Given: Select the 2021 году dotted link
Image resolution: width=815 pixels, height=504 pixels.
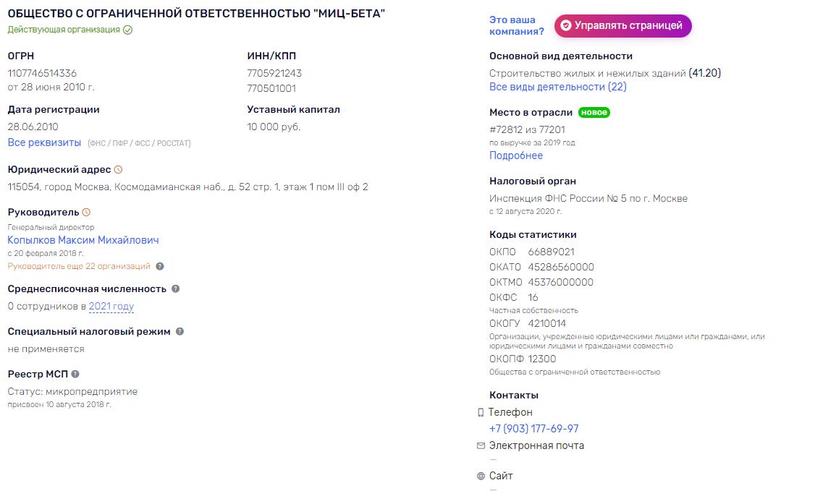Looking at the screenshot, I should [x=111, y=307].
